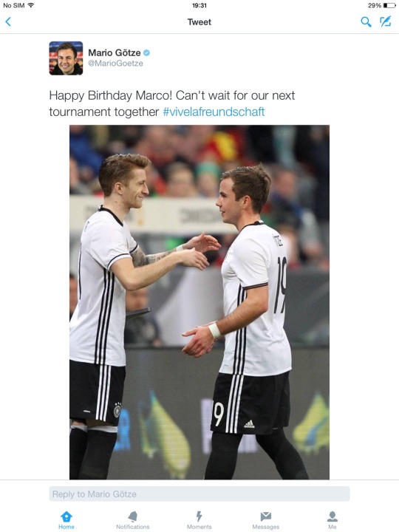Go back using the top-left arrow
The width and height of the screenshot is (399, 532).
pyautogui.click(x=8, y=21)
